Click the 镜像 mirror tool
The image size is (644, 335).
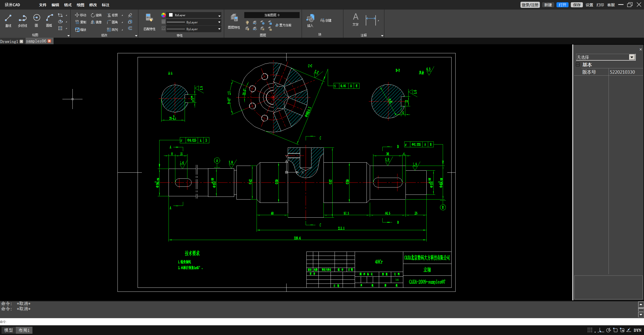click(96, 22)
